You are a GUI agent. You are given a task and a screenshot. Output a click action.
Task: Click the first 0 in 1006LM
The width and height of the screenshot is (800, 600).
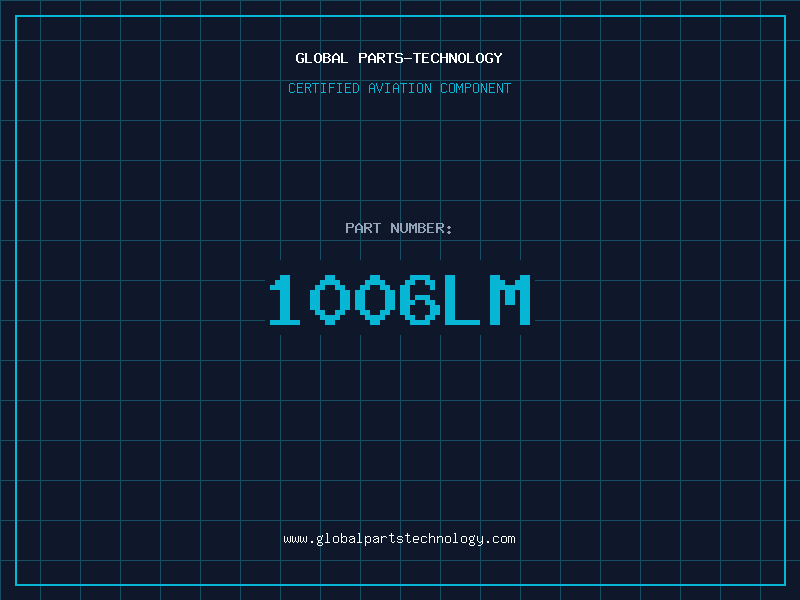point(330,299)
